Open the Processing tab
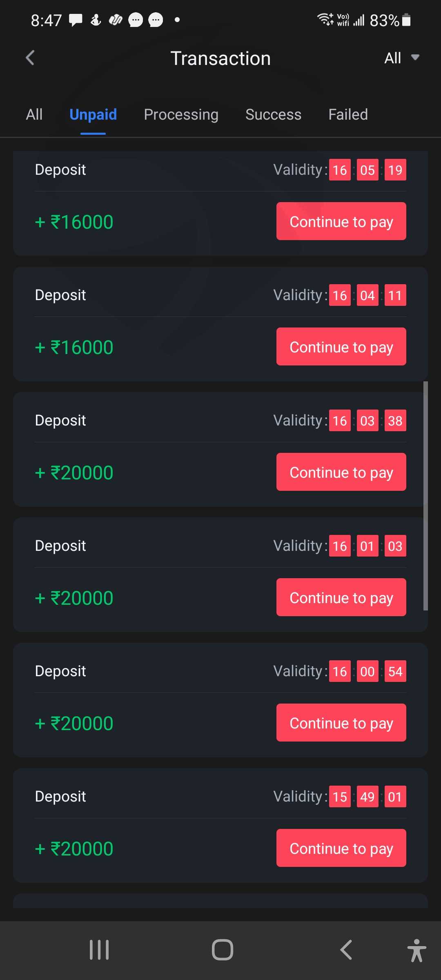Viewport: 441px width, 980px height. click(x=181, y=115)
